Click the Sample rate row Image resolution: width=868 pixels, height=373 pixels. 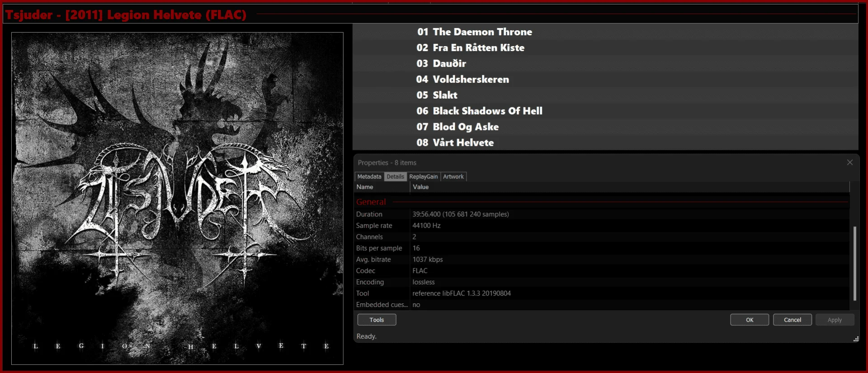pos(602,225)
